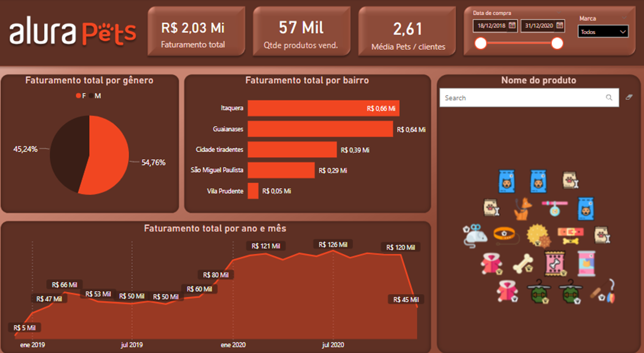Click the 31/12/2020 end date field
The height and width of the screenshot is (353, 644).
[543, 26]
